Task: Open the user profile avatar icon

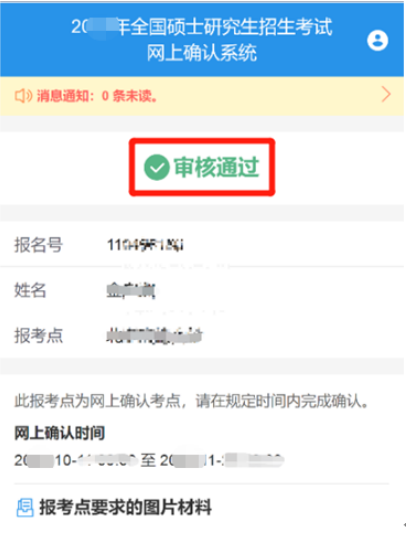Action: [x=377, y=40]
